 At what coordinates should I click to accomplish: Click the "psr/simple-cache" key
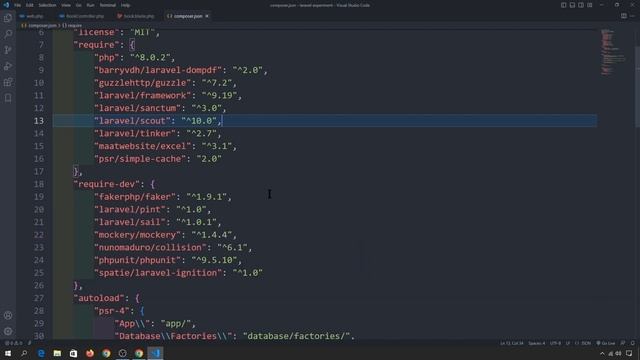tap(140, 159)
